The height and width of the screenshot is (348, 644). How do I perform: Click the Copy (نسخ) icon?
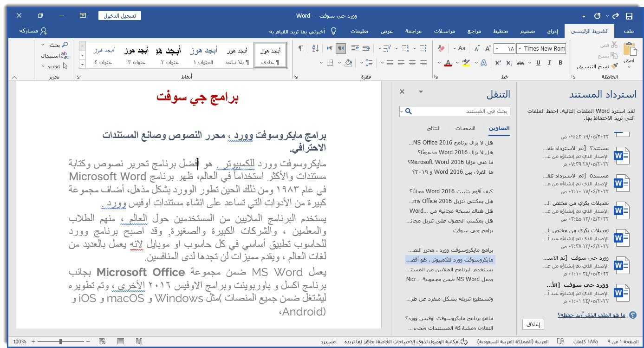point(614,55)
